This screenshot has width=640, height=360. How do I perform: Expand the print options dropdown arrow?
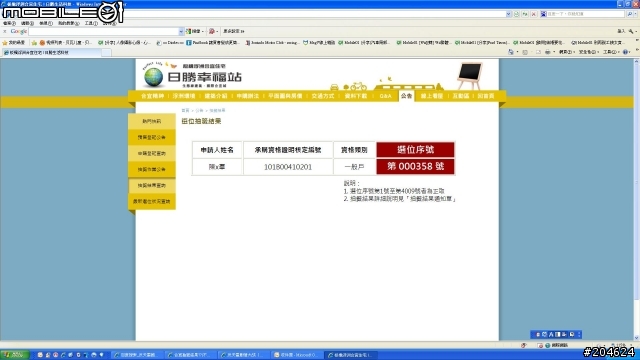(x=554, y=52)
